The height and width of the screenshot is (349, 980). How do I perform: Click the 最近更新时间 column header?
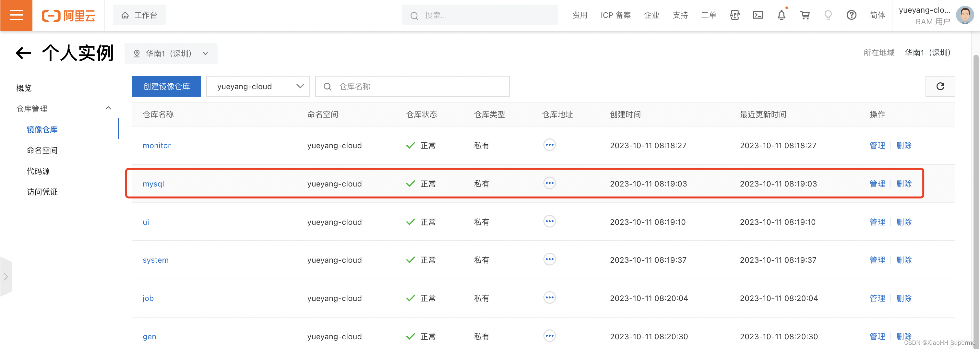pos(763,114)
